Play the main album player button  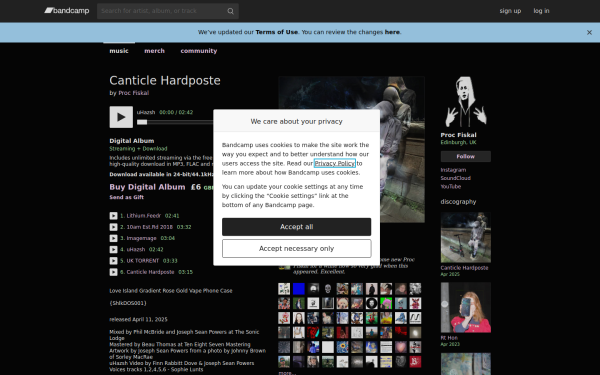[x=121, y=117]
